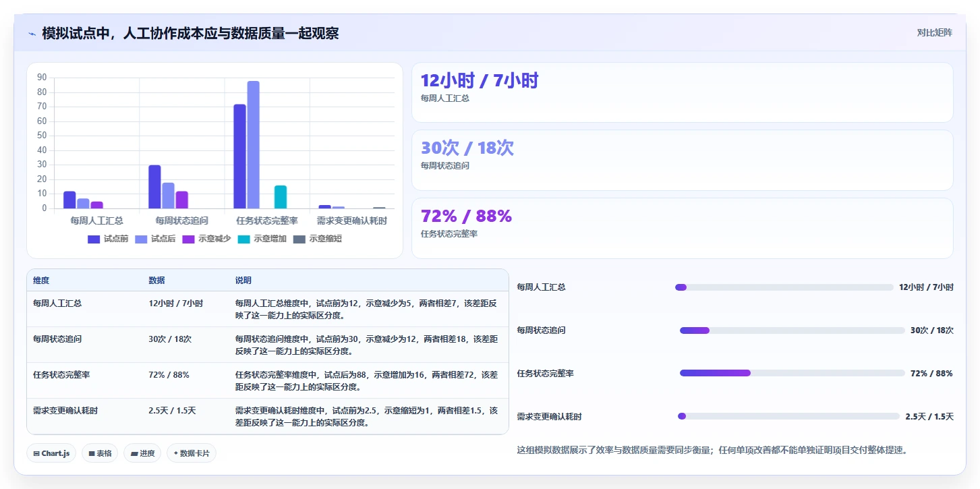Click the 说明 column header
This screenshot has width=980, height=489.
click(243, 281)
